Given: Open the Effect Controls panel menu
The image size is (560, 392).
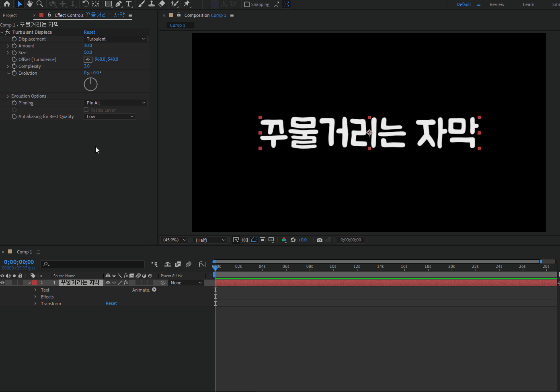Looking at the screenshot, I should [130, 15].
